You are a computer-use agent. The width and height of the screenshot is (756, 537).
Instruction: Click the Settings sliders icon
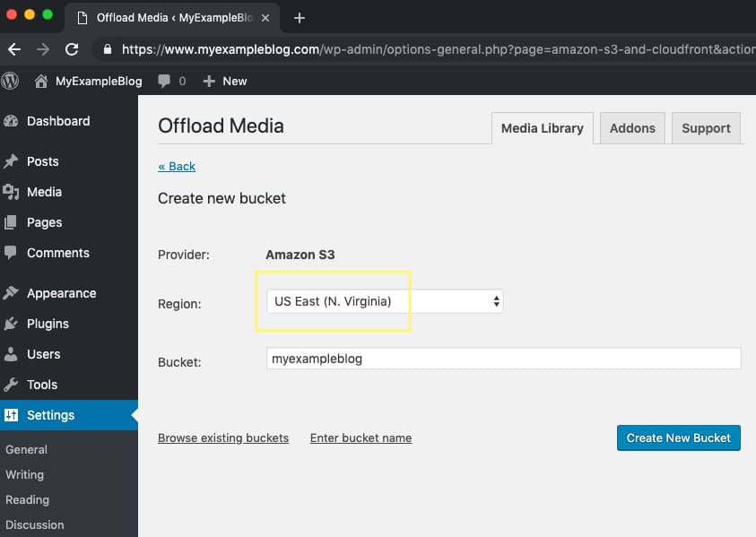tap(11, 414)
